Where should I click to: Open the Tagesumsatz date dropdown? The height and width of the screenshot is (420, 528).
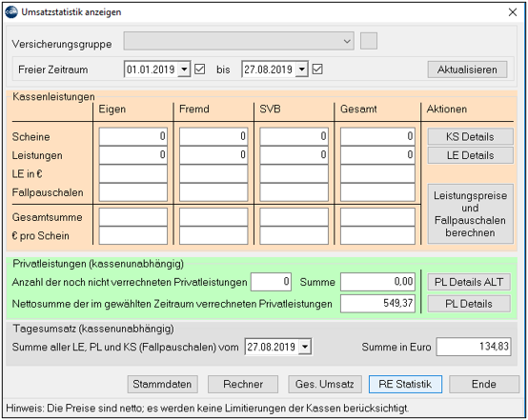pos(305,347)
